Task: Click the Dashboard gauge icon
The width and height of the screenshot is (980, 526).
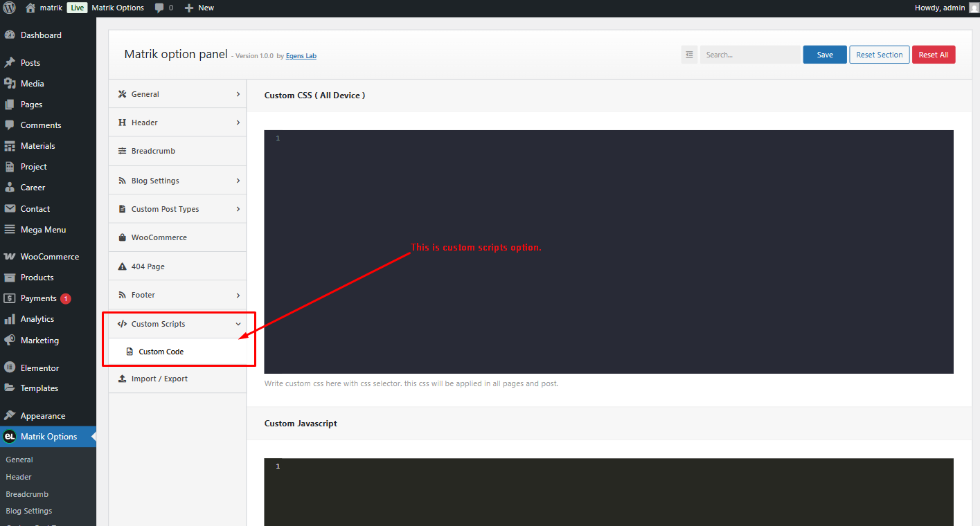Action: click(x=10, y=35)
